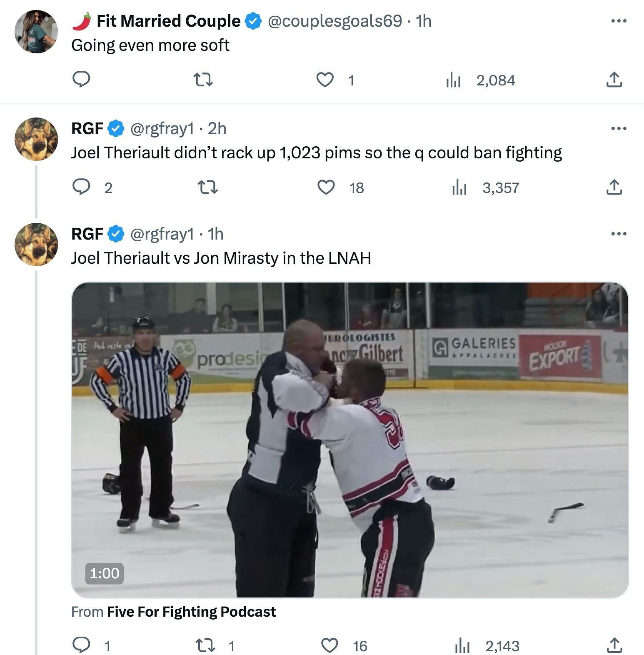View analytics for the 2,084 views tweet
This screenshot has height=655, width=644.
click(453, 80)
